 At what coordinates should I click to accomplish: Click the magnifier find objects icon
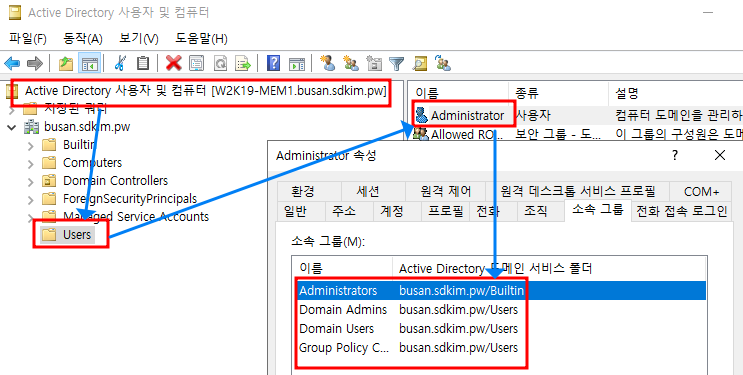420,63
